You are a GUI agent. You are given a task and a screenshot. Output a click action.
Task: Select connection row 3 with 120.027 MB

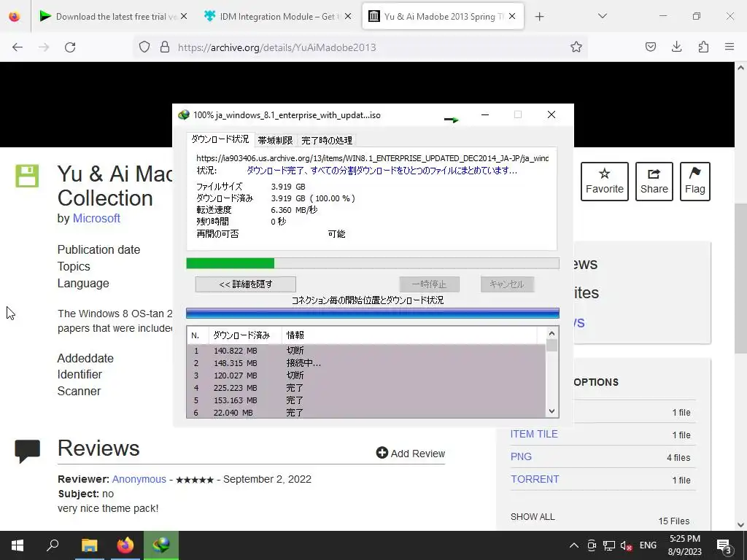point(366,376)
